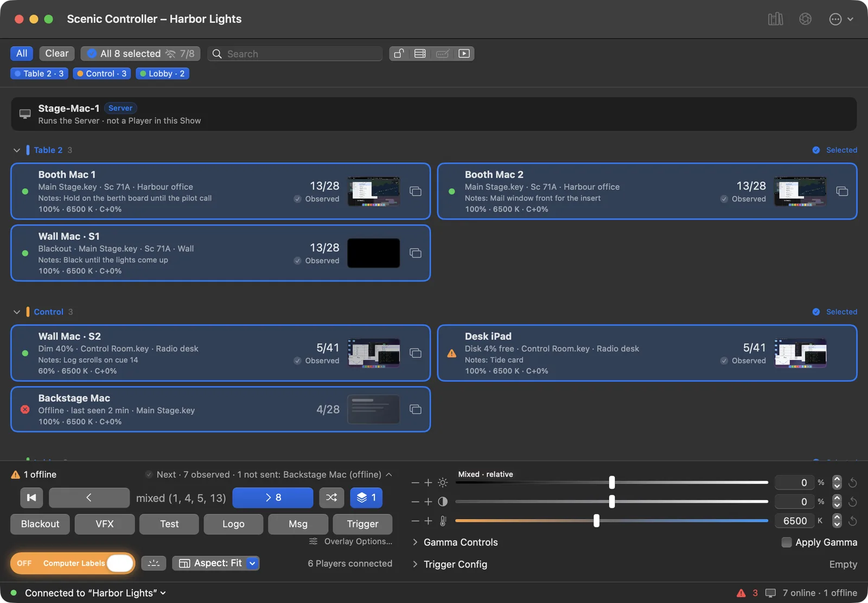Toggle Selected for the Control group
The image size is (868, 603).
coord(835,312)
